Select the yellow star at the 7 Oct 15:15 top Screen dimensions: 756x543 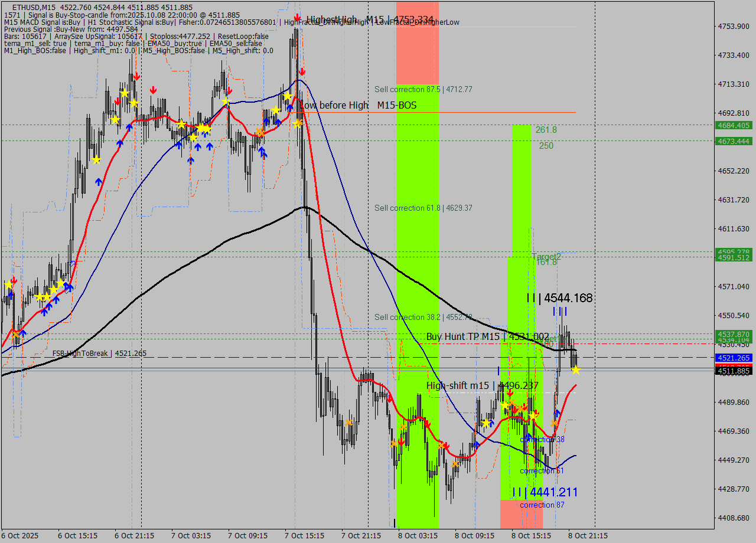tap(288, 96)
